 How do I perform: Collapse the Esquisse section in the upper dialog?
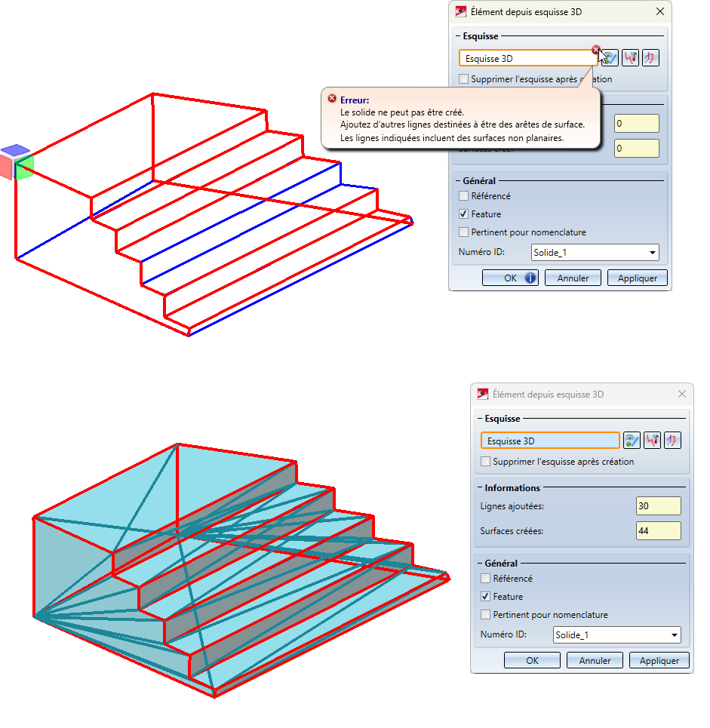[x=458, y=36]
